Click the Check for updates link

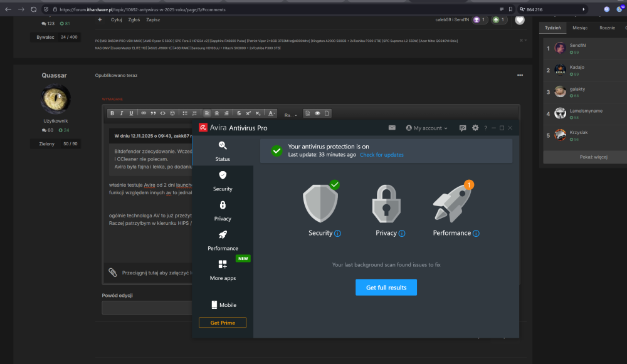tap(381, 155)
